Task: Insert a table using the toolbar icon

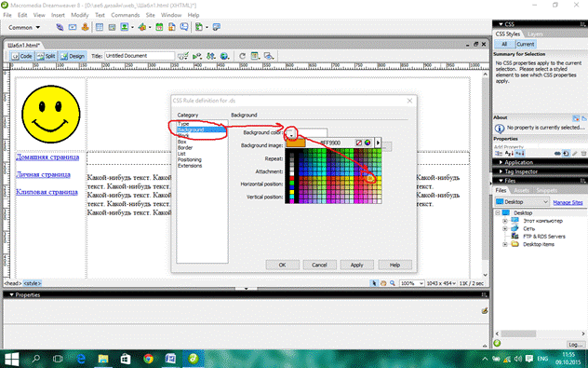Action: pos(100,27)
